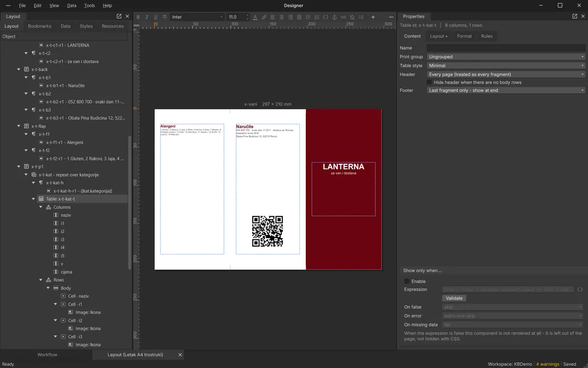Open the Print group dropdown
Screen dimensions: 588x368
click(x=506, y=57)
